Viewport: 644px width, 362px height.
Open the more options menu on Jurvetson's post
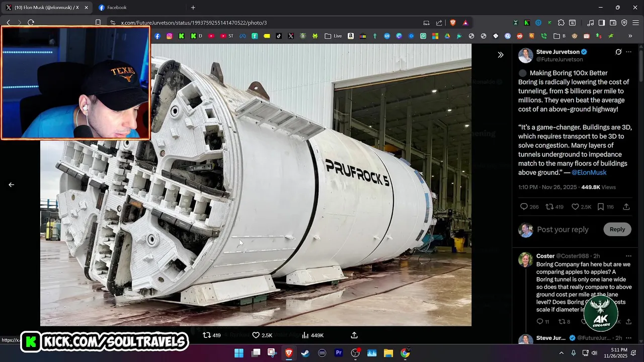tap(628, 52)
